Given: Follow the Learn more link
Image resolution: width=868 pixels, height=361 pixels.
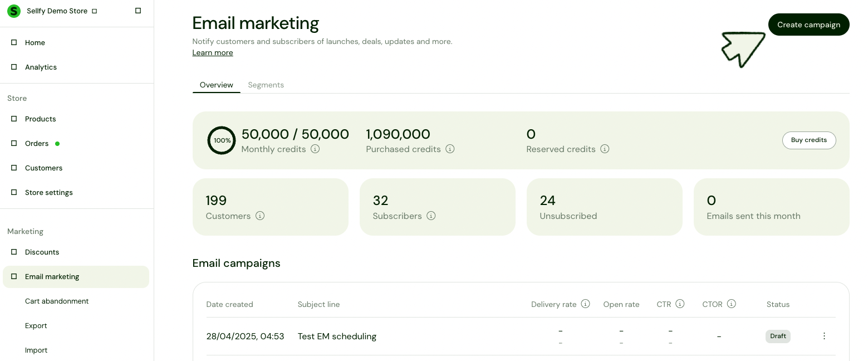Looking at the screenshot, I should pyautogui.click(x=213, y=53).
